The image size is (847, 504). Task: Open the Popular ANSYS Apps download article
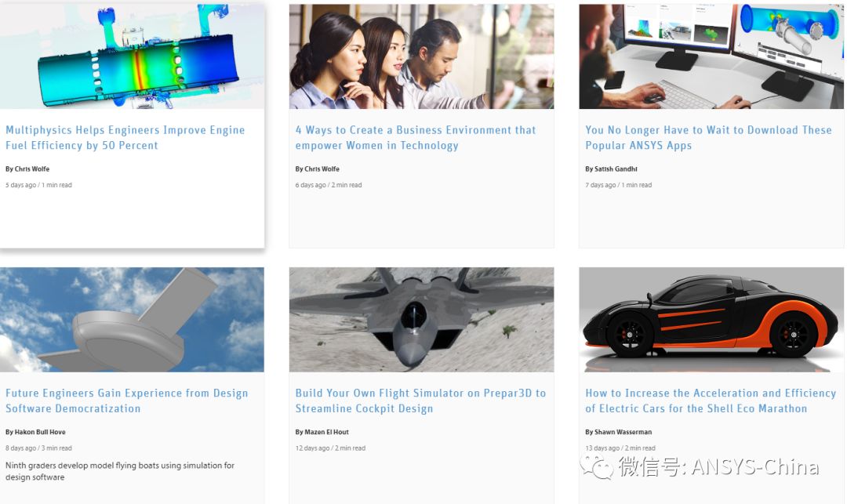(708, 138)
